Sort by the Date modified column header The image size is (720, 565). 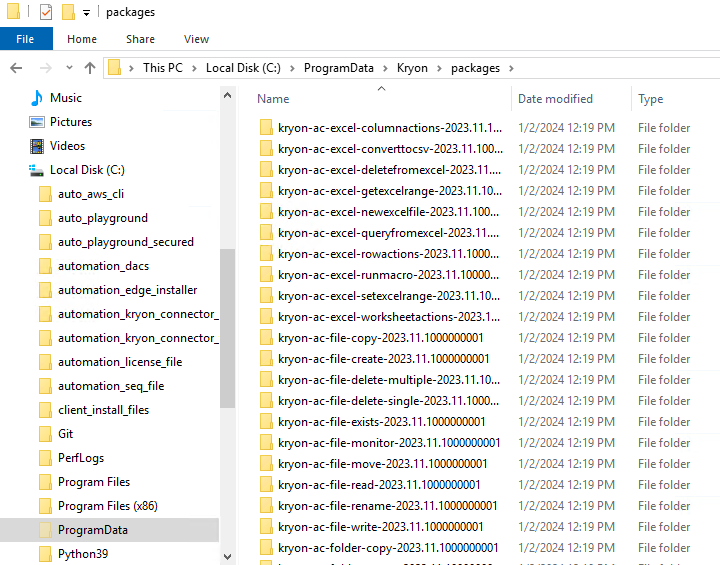coord(555,99)
